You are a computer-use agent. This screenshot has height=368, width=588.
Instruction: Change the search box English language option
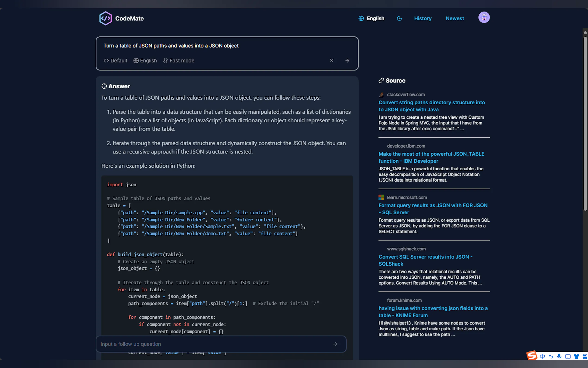[145, 61]
